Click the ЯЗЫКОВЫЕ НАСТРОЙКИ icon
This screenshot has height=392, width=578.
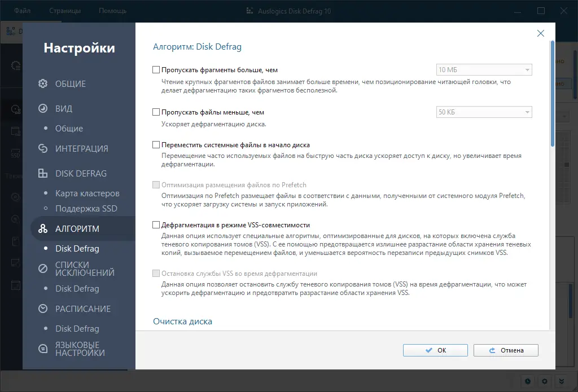click(43, 349)
